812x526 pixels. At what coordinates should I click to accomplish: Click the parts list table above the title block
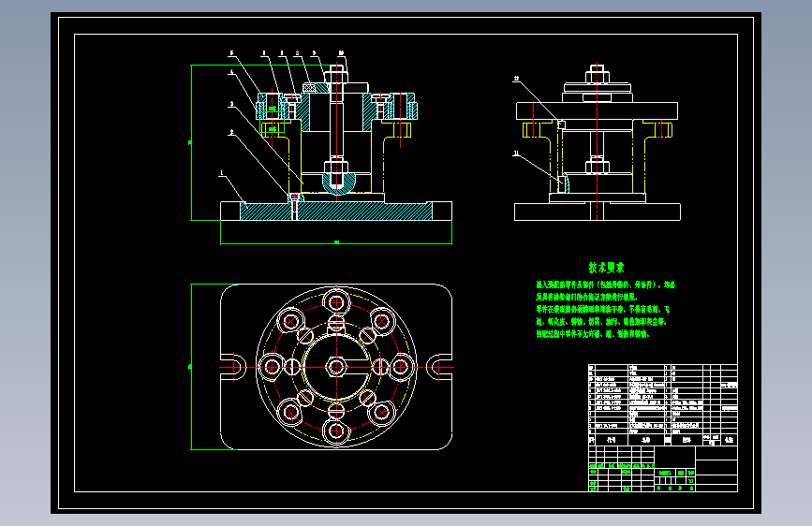click(663, 405)
